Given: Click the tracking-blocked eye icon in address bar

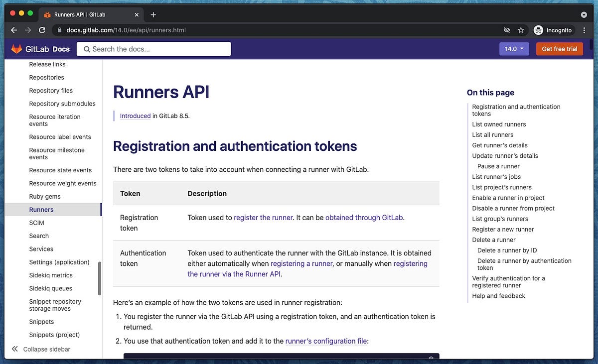Looking at the screenshot, I should point(507,30).
